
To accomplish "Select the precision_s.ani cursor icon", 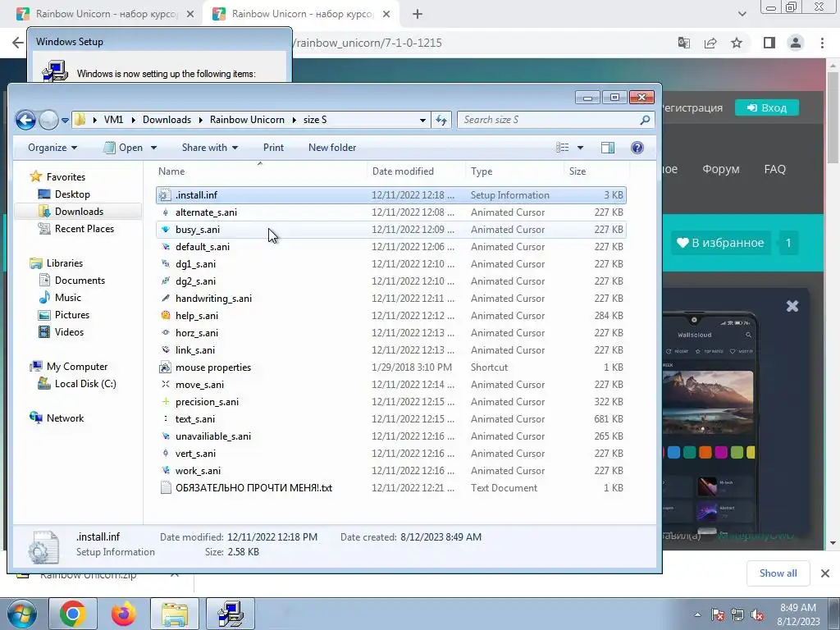I will click(x=166, y=402).
